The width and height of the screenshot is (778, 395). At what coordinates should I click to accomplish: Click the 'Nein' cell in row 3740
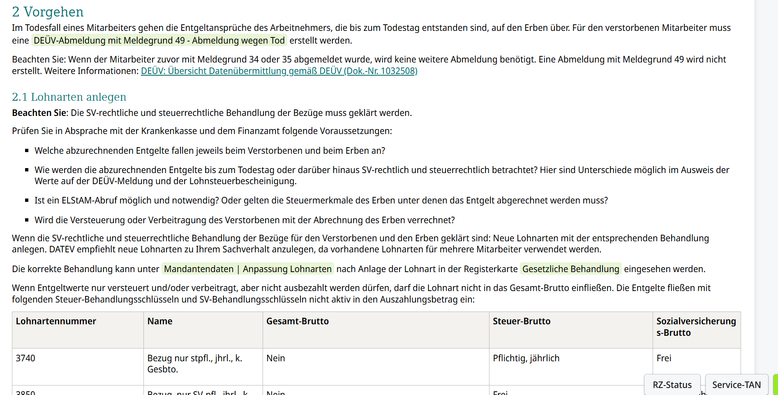tap(376, 367)
